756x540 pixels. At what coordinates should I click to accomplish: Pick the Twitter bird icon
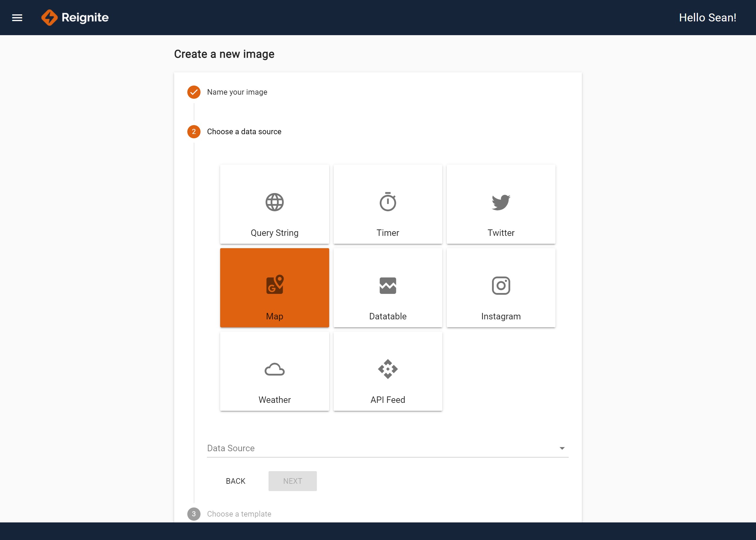tap(501, 202)
